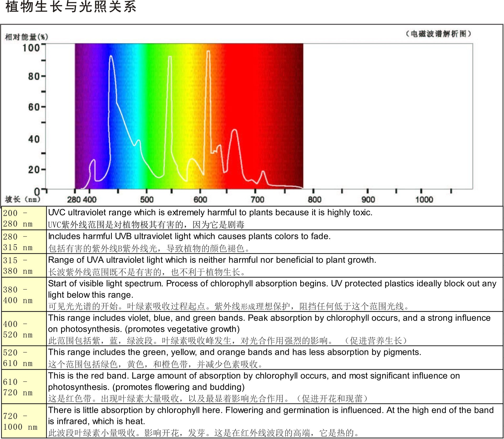
Task: Select the 315 - 380 nm range cell
Action: click(24, 265)
